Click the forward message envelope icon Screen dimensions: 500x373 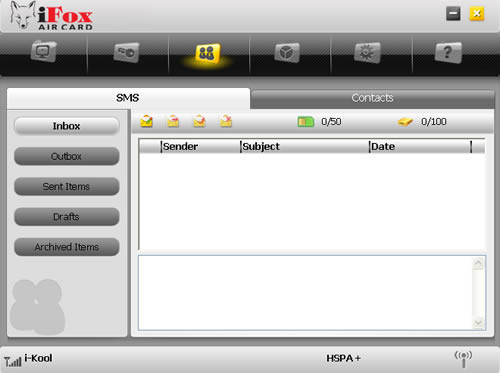pyautogui.click(x=173, y=121)
